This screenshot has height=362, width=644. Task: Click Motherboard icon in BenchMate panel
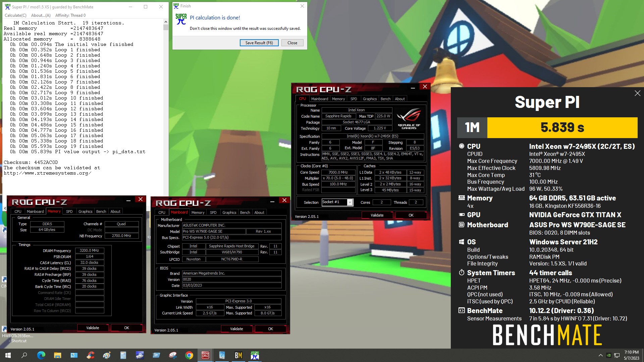tap(462, 225)
